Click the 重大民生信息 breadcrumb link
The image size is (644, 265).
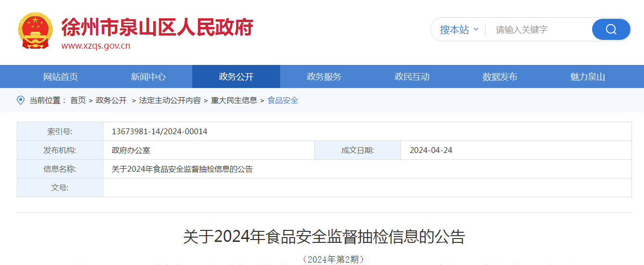coord(234,101)
